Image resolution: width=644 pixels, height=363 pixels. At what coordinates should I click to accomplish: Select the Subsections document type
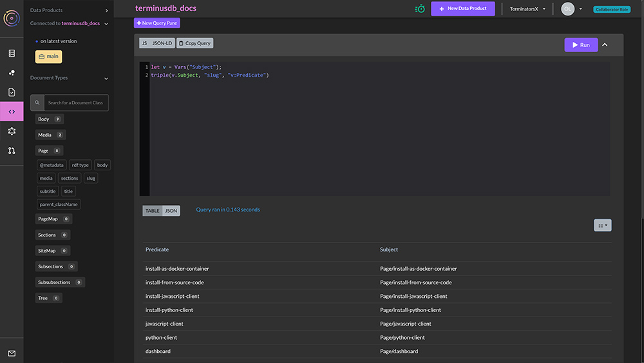pyautogui.click(x=56, y=266)
